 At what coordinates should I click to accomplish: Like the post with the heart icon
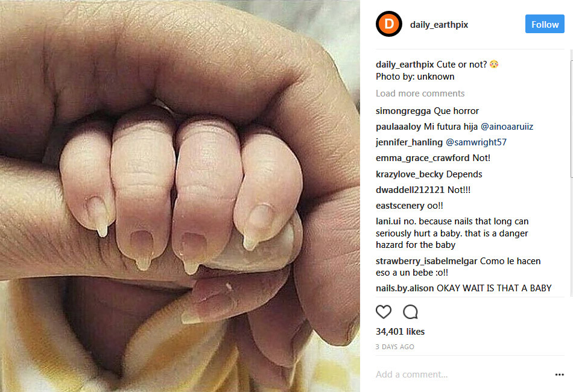[384, 312]
